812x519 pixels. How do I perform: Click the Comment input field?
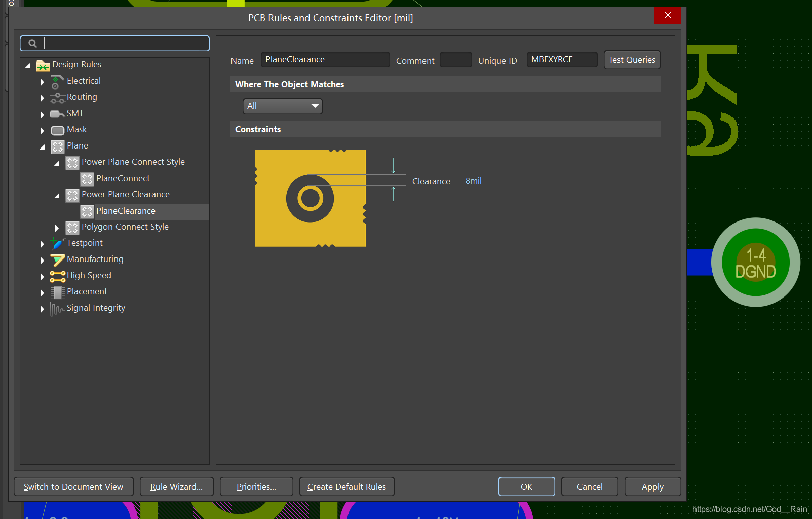[456, 59]
